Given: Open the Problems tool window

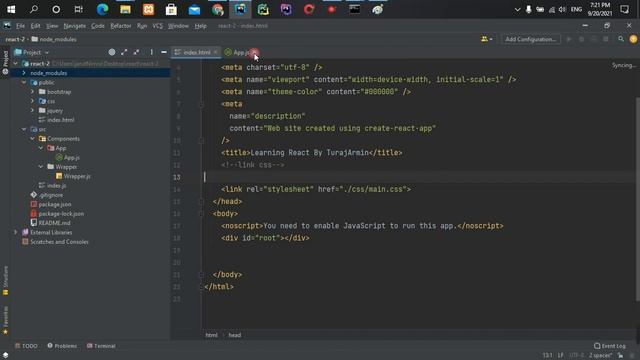Looking at the screenshot, I should [62, 346].
